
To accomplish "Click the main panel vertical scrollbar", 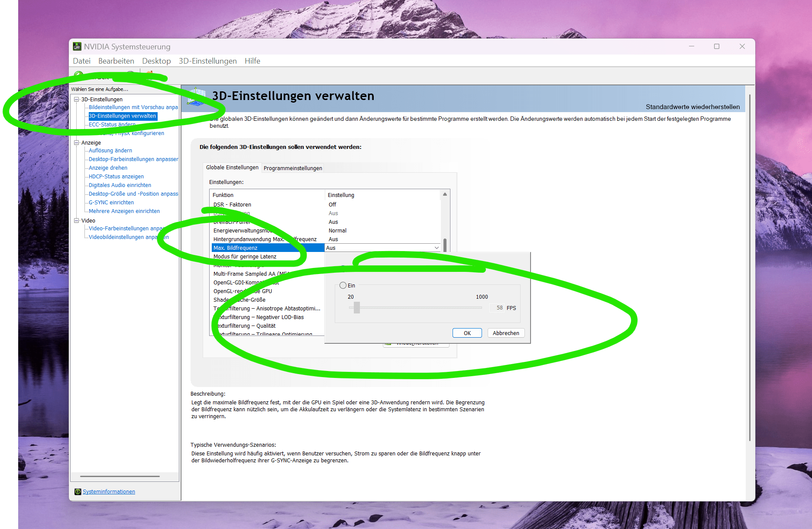I will click(750, 268).
